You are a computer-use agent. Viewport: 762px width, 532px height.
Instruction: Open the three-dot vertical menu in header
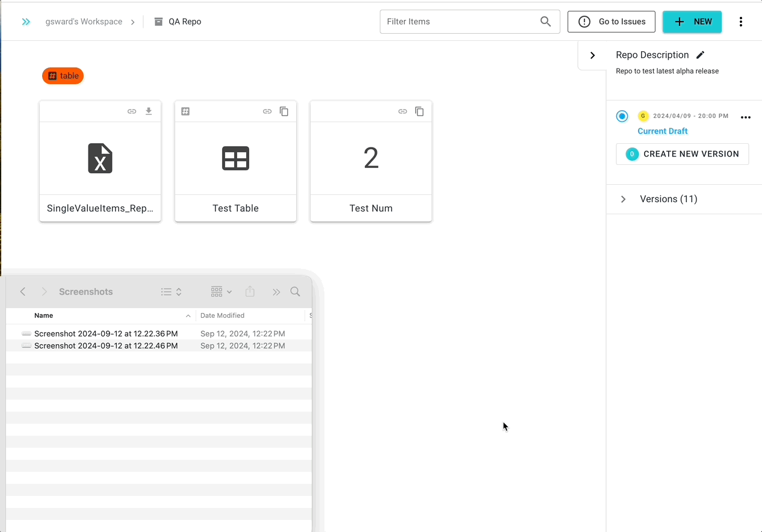[740, 22]
